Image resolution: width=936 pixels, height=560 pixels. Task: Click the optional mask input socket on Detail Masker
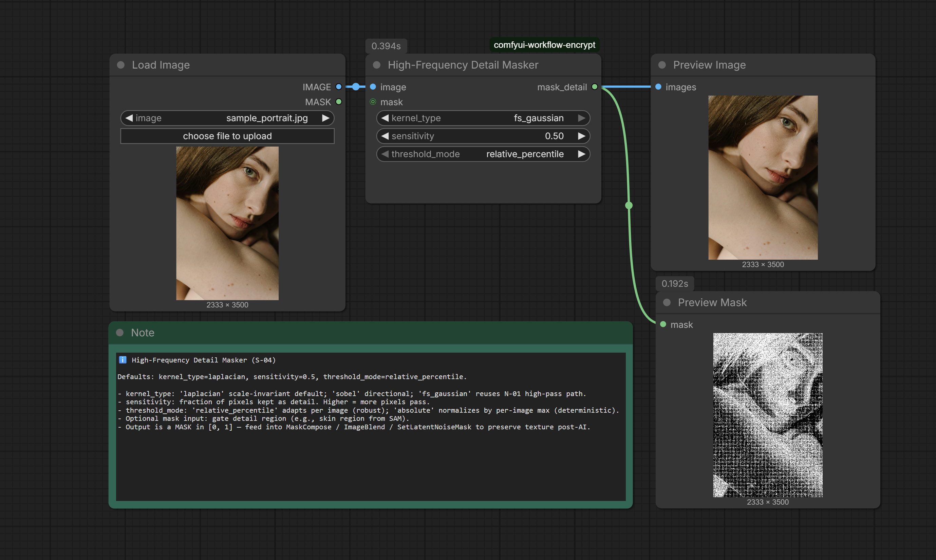[373, 102]
